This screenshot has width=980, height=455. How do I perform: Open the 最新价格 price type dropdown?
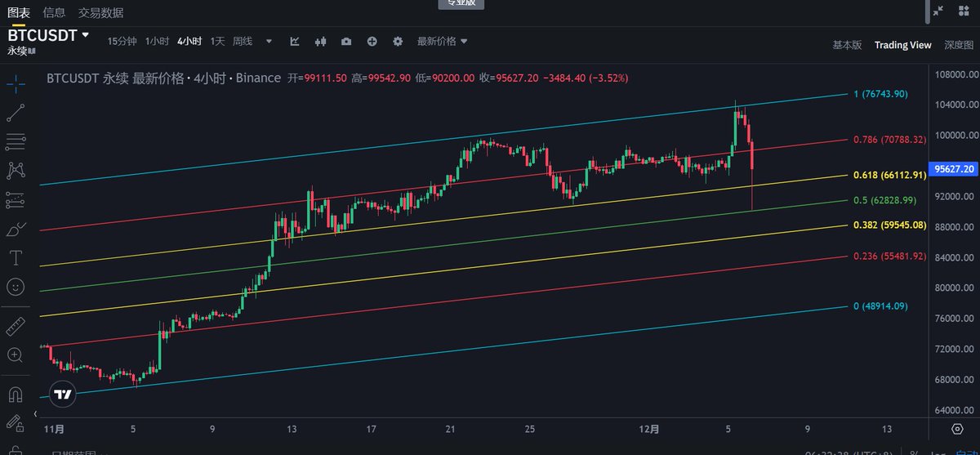[442, 41]
